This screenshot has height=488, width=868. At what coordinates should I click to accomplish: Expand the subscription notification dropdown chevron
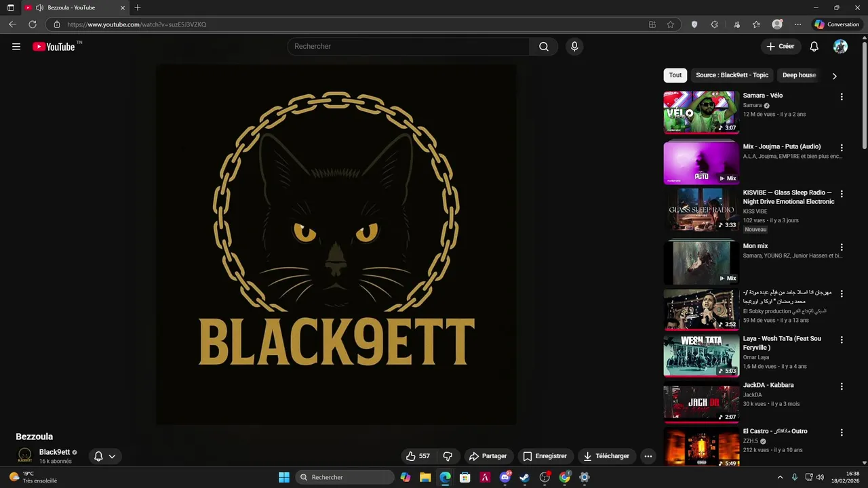112,456
